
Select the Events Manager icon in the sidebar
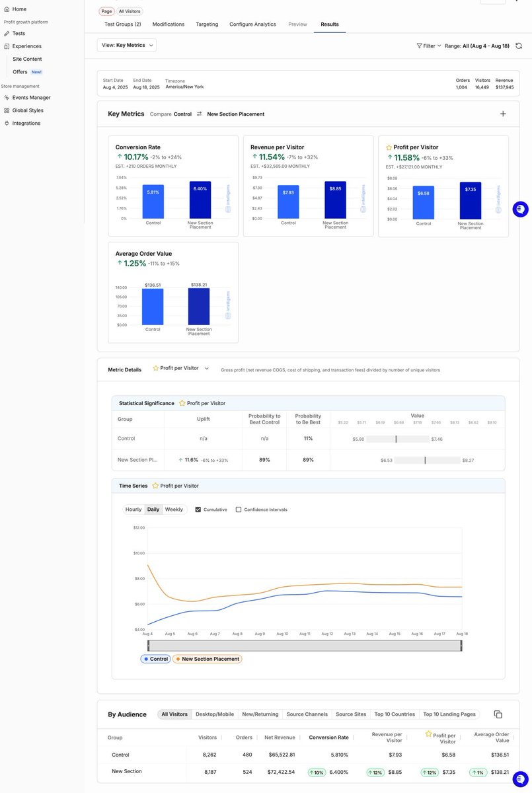5,98
